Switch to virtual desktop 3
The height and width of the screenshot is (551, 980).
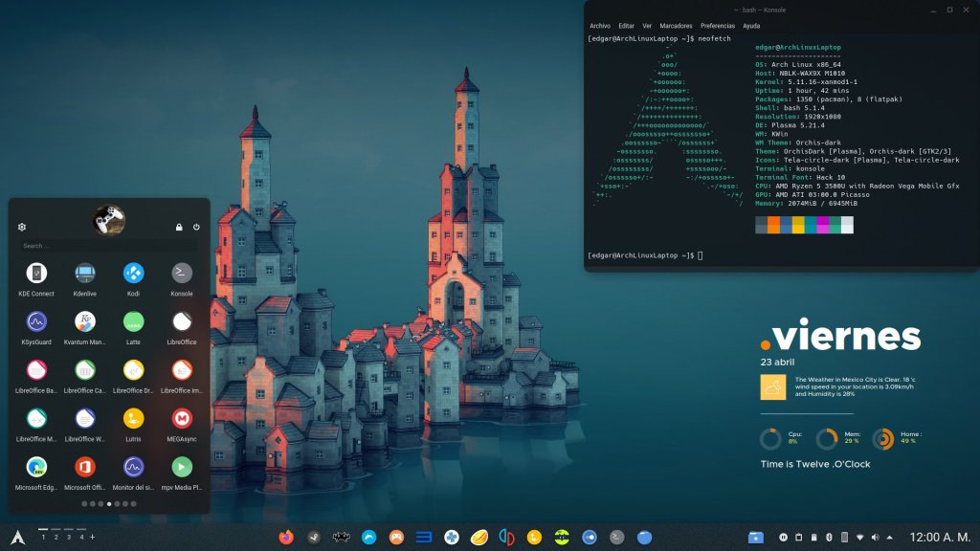68,537
